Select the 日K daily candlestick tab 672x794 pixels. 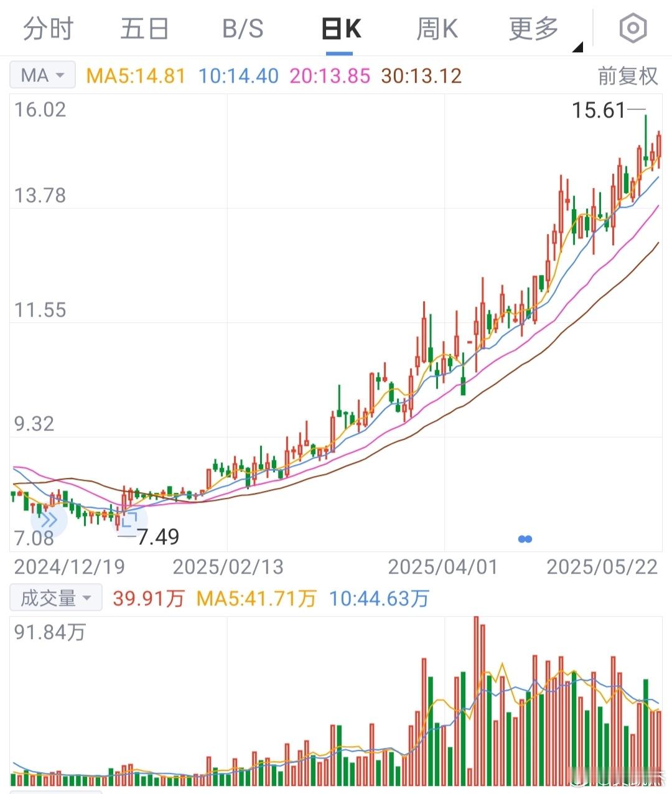coord(341,29)
